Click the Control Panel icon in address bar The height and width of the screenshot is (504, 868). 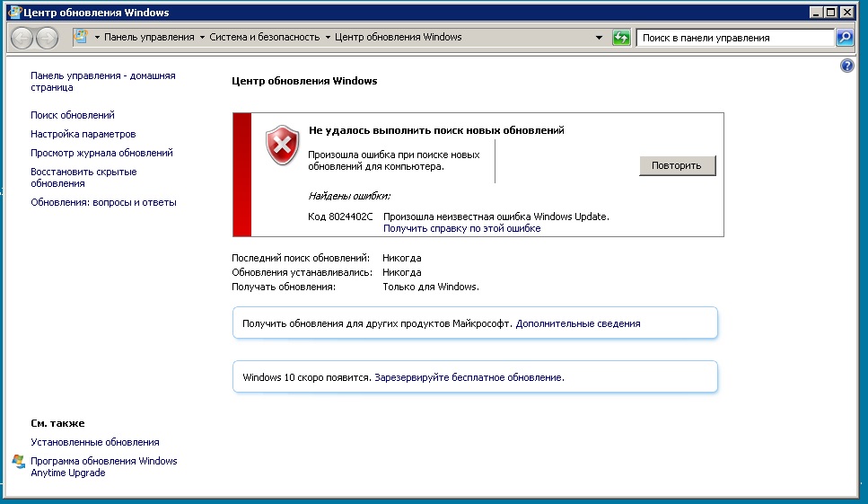(x=81, y=37)
